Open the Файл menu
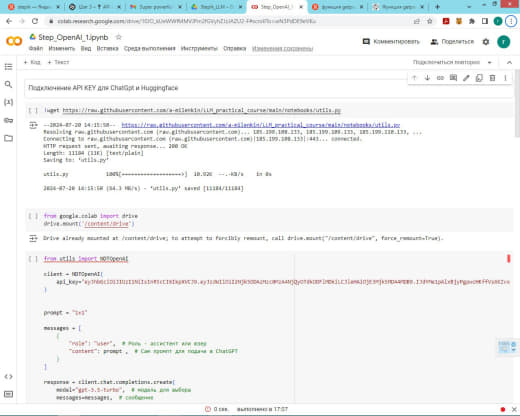Image resolution: width=520 pixels, height=416 pixels. [x=36, y=48]
